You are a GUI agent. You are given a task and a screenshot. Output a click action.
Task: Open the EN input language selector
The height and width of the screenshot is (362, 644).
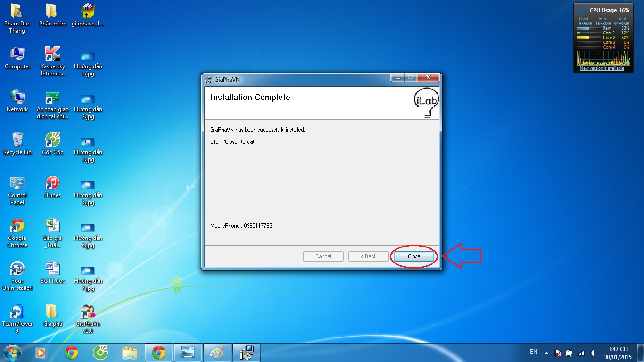point(533,352)
